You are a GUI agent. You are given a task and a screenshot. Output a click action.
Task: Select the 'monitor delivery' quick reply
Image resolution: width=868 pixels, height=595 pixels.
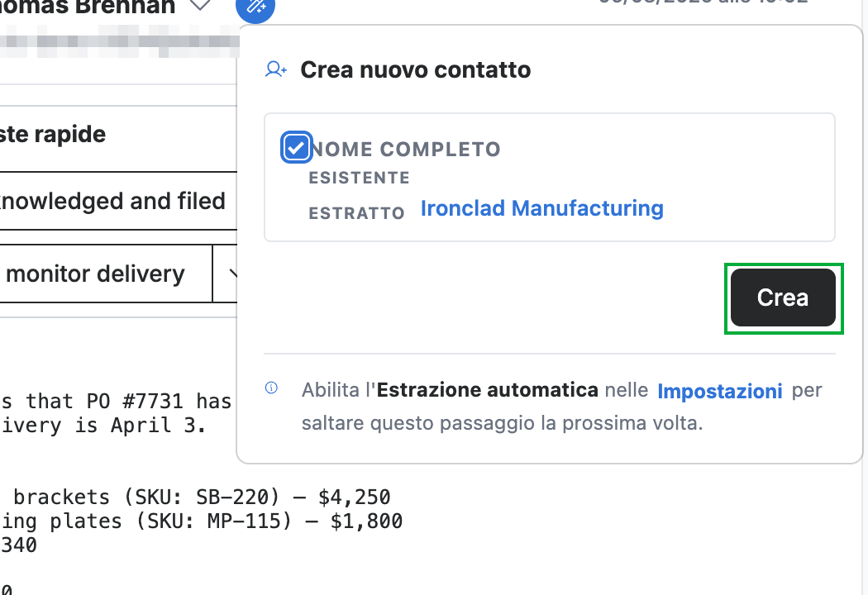(105, 274)
